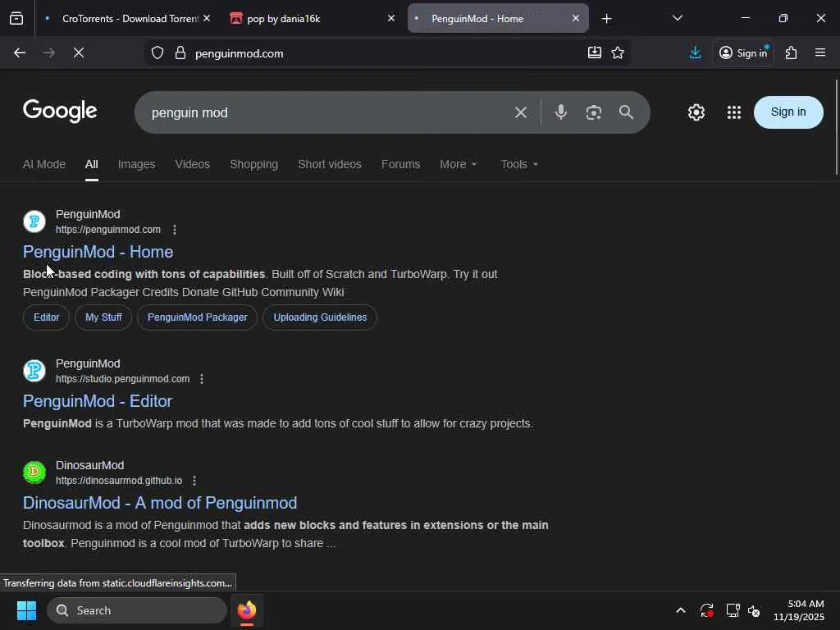Close the PenguinMod - Home tab
The height and width of the screenshot is (630, 840).
[575, 18]
